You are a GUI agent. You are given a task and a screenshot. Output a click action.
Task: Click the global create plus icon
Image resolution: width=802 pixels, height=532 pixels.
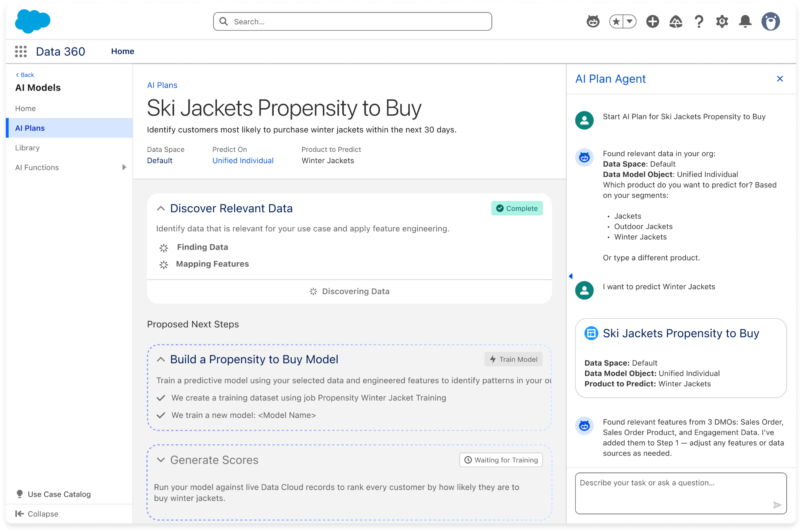(x=652, y=22)
